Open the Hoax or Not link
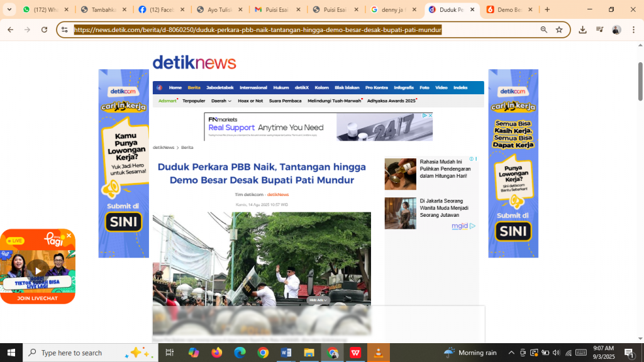This screenshot has height=362, width=644. (250, 101)
